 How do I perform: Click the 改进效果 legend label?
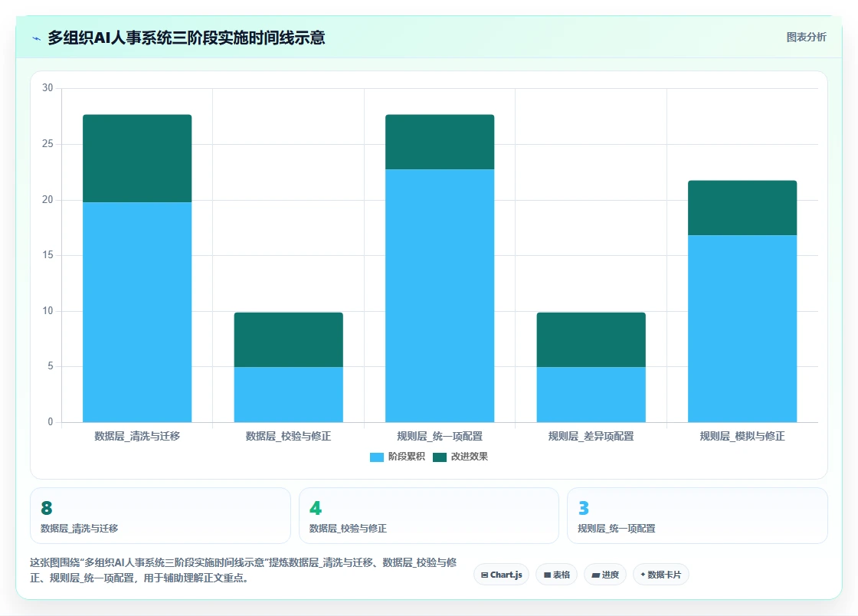click(x=469, y=457)
